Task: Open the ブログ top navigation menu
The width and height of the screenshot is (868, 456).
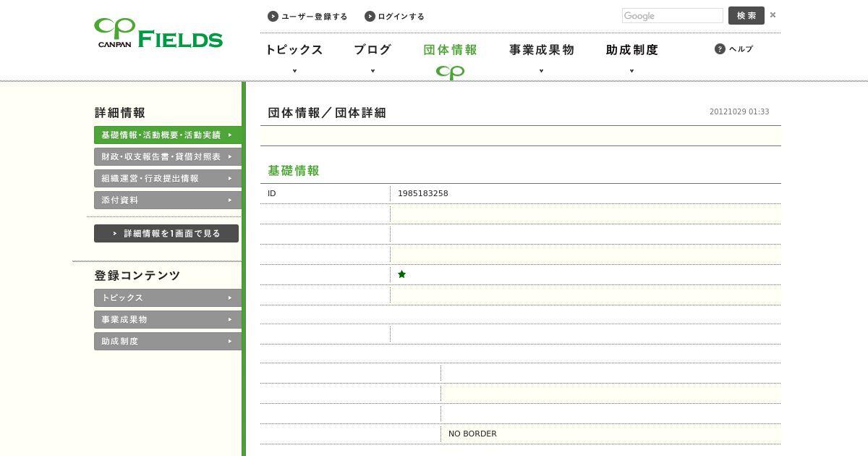Action: pos(373,50)
